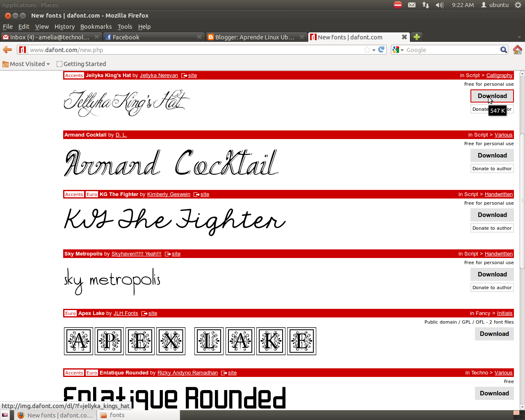Click the search magnifier icon

coord(504,50)
